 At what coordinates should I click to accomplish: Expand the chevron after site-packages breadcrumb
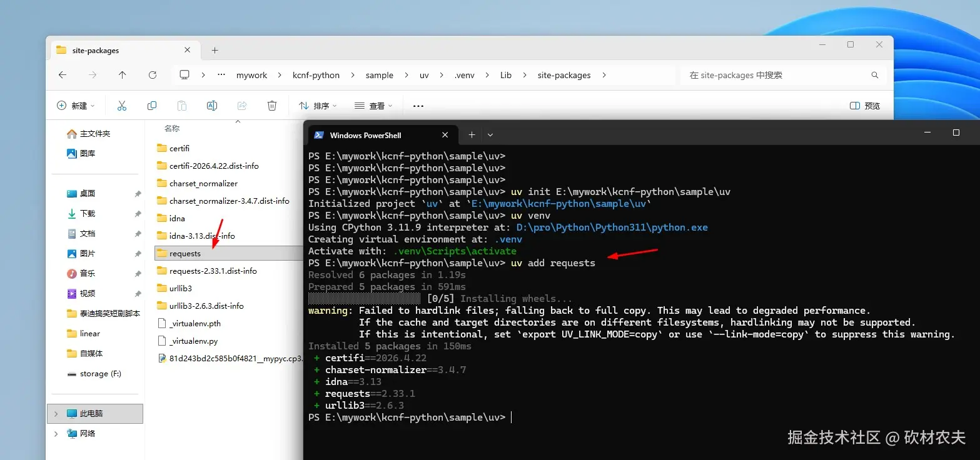(604, 75)
